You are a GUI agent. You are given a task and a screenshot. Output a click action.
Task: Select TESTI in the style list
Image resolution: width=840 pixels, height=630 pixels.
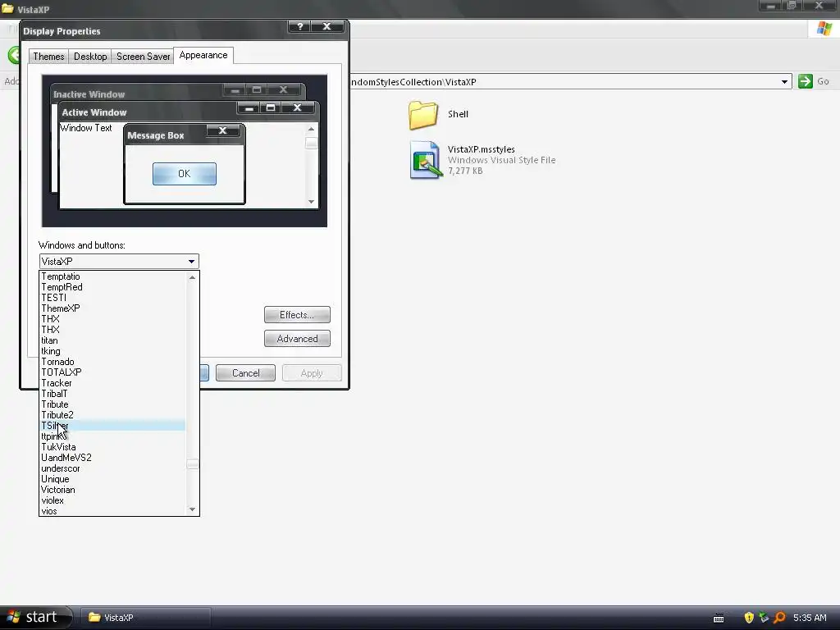click(x=113, y=298)
